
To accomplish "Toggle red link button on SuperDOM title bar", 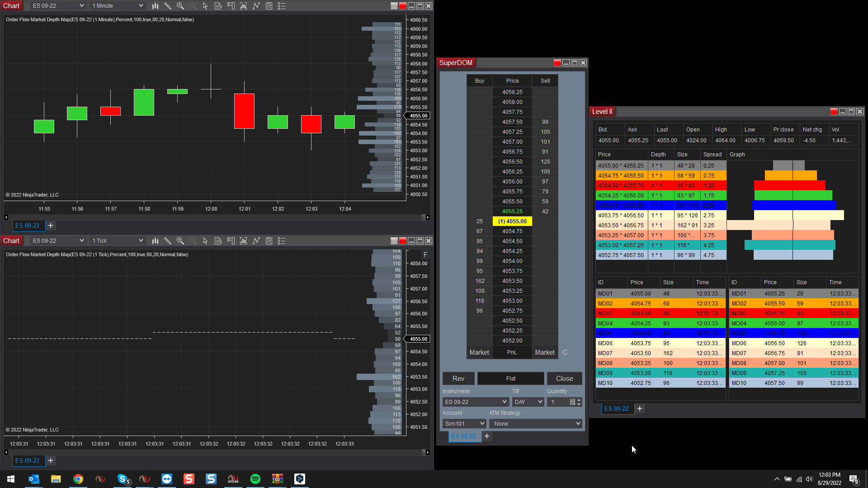I will tap(557, 63).
